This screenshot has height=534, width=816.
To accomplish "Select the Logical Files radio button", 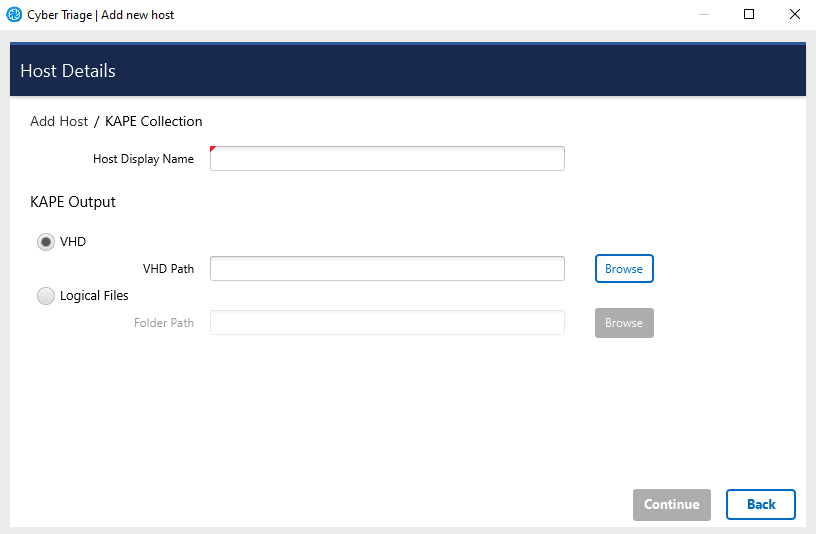I will [x=46, y=296].
